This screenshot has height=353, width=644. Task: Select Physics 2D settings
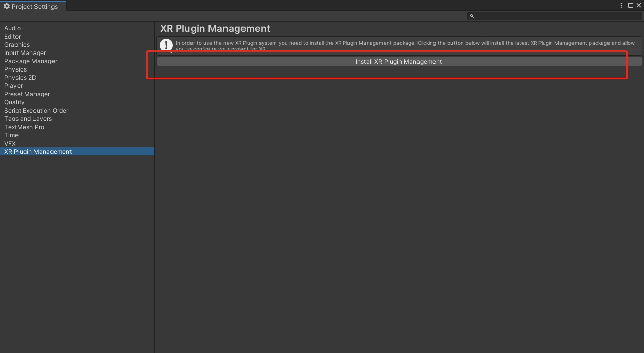click(20, 78)
